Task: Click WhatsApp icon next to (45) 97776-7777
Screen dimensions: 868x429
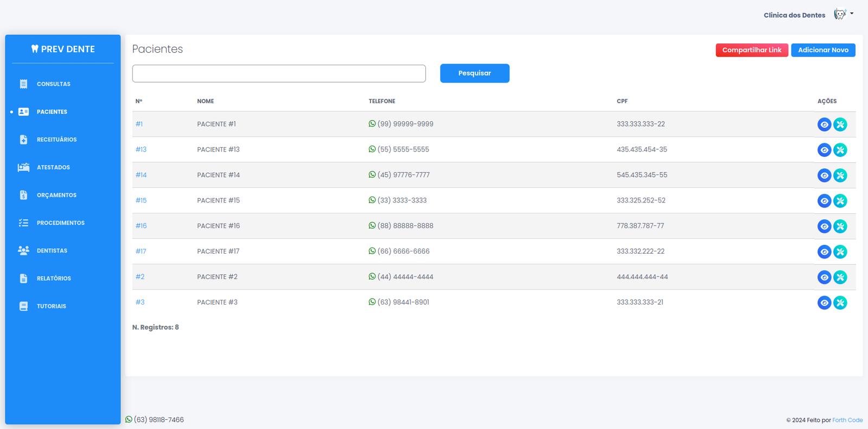Action: (x=372, y=175)
